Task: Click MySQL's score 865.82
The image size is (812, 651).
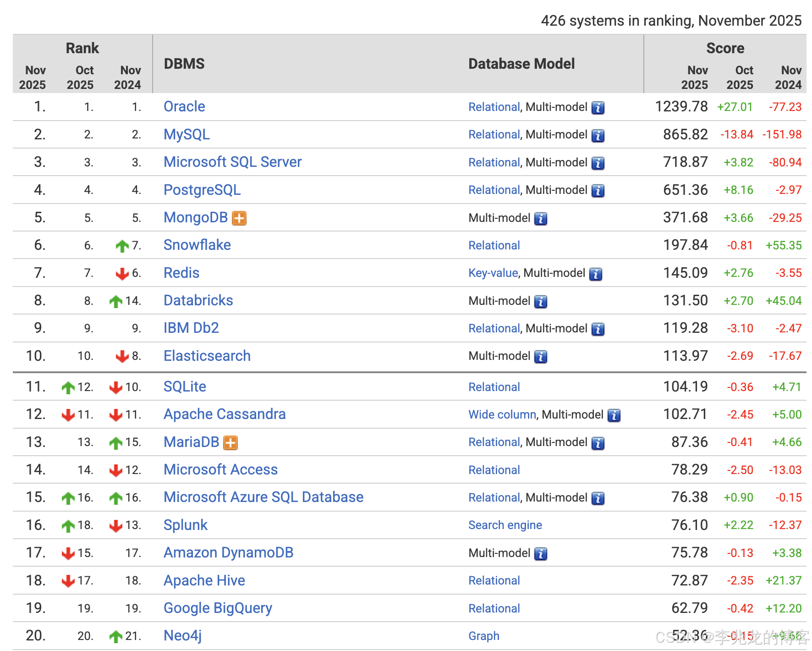Action: point(686,134)
